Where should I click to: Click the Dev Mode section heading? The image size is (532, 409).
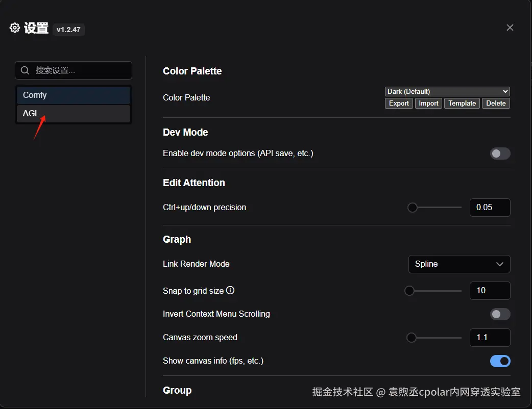tap(185, 132)
